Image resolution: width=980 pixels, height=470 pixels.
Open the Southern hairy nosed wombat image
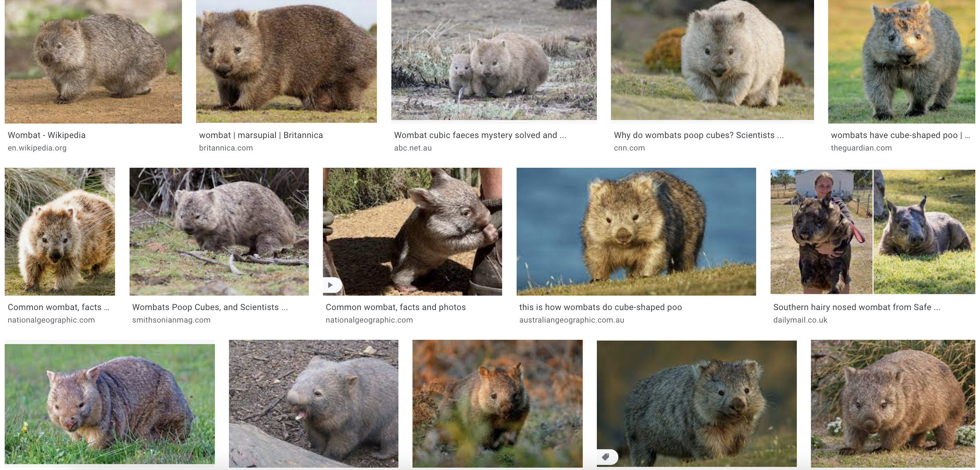(x=873, y=231)
